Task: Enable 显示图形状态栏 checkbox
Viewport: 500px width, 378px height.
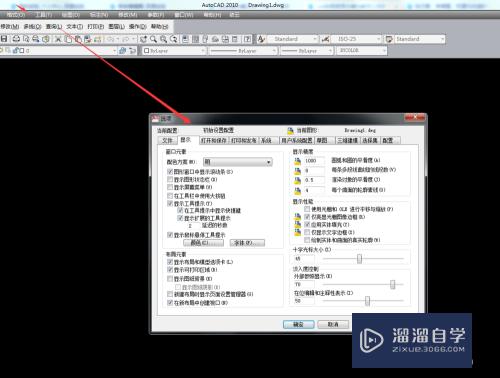Action: point(170,179)
